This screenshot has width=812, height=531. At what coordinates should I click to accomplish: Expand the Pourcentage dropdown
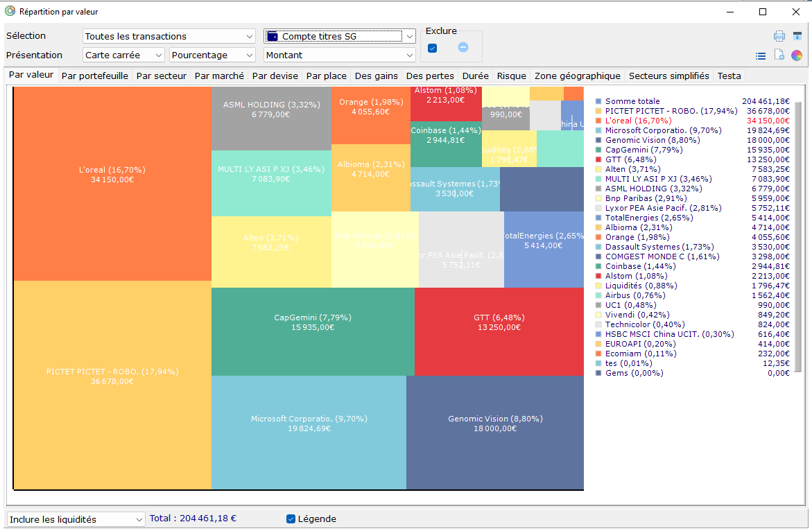212,55
